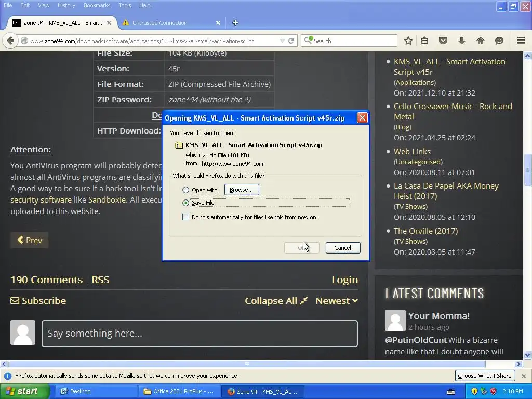Open La Casa De Papel link
Image resolution: width=532 pixels, height=399 pixels.
click(x=446, y=191)
